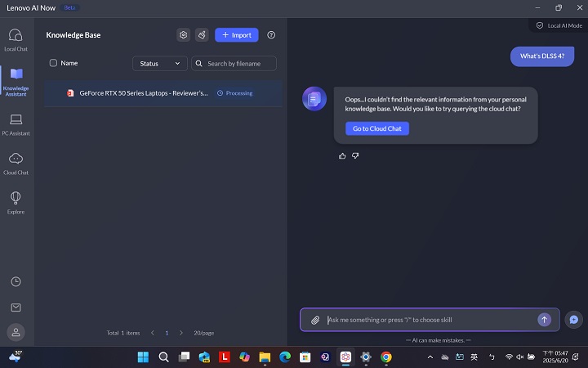The width and height of the screenshot is (588, 368).
Task: Tick the Name select-all checkbox
Action: click(53, 63)
